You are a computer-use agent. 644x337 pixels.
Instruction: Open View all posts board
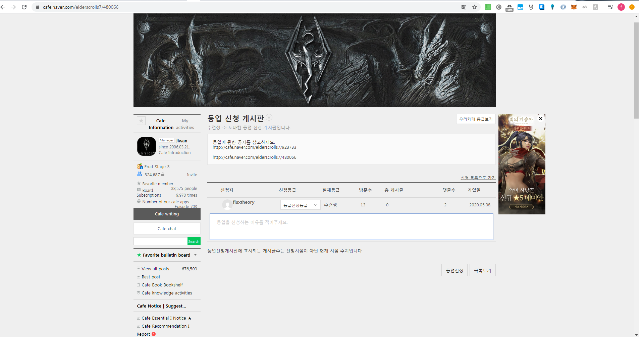pyautogui.click(x=155, y=269)
